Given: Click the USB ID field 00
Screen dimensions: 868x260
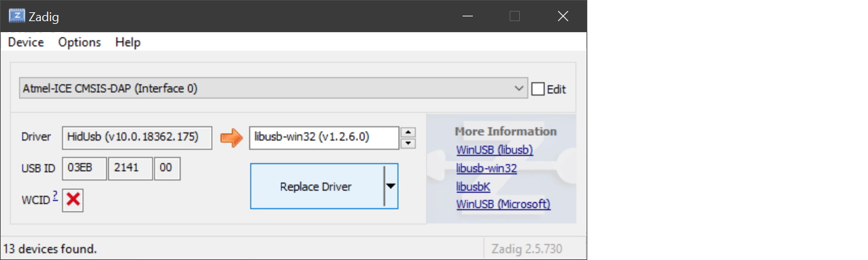Looking at the screenshot, I should tap(167, 169).
